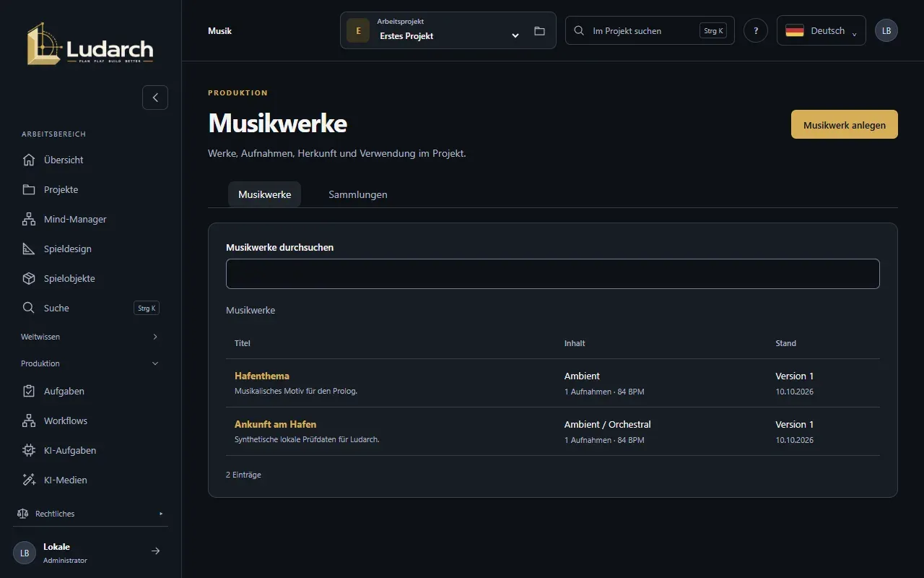Click the Musik breadcrumb in top bar
Screen dimensions: 924x578
point(219,31)
